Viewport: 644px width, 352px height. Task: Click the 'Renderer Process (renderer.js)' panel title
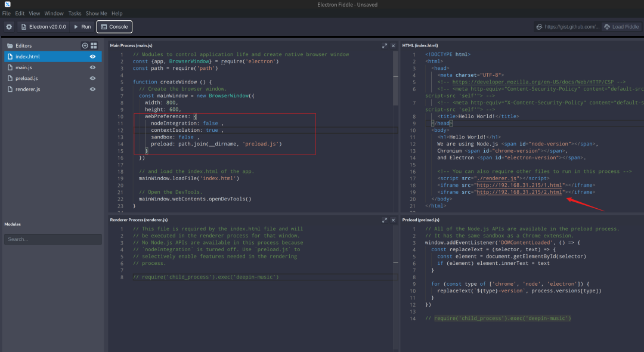(x=139, y=220)
